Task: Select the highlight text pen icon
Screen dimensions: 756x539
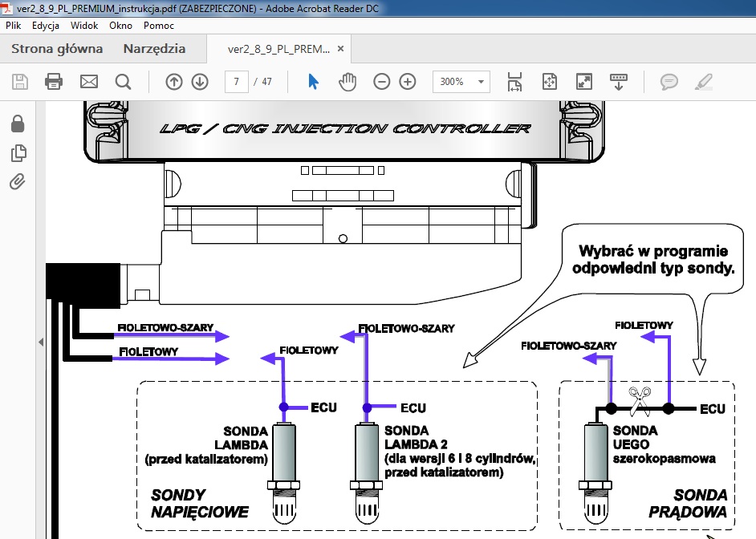Action: [x=704, y=81]
